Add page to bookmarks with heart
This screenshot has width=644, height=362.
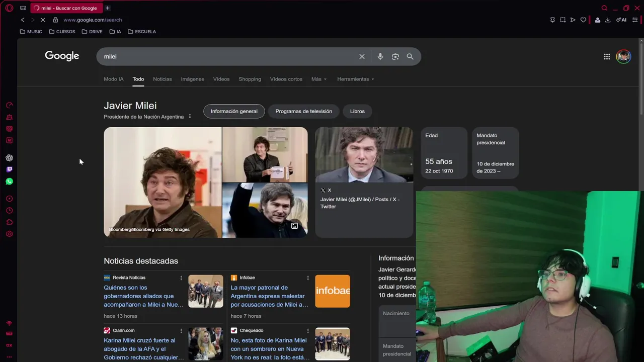pos(583,20)
